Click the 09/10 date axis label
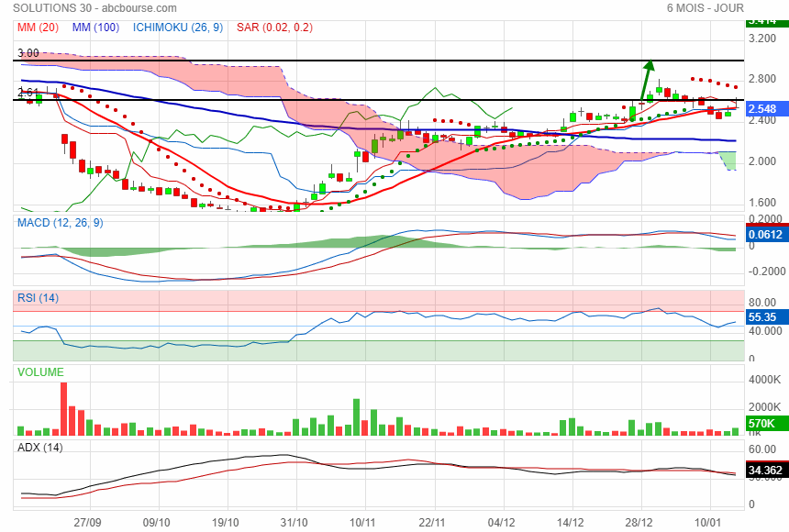 point(157,522)
